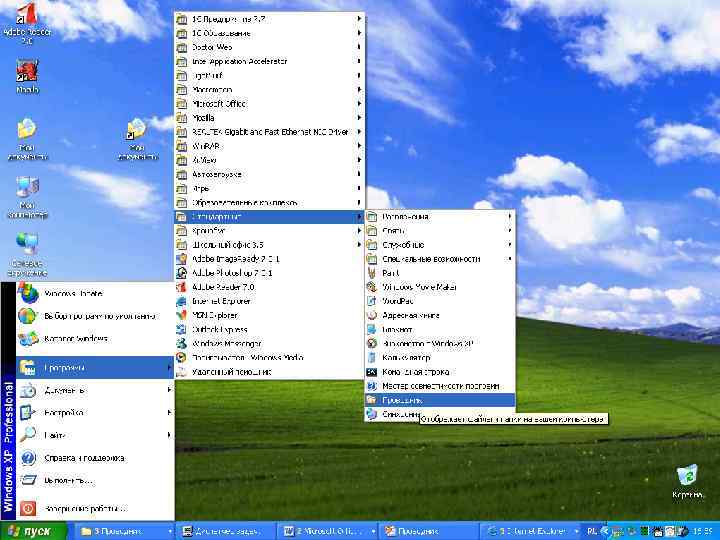Viewport: 720px width, 540px height.
Task: Launch Windows Movie Maker from submenu
Action: tap(440, 287)
